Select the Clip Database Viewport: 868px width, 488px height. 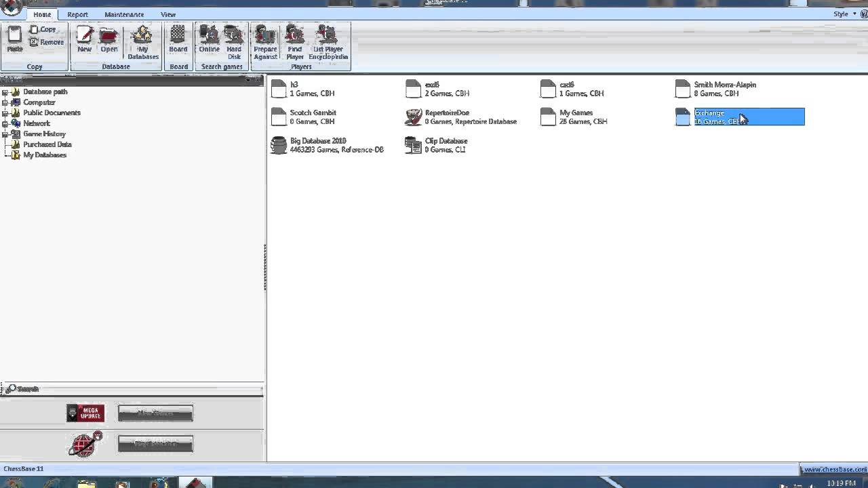point(436,145)
